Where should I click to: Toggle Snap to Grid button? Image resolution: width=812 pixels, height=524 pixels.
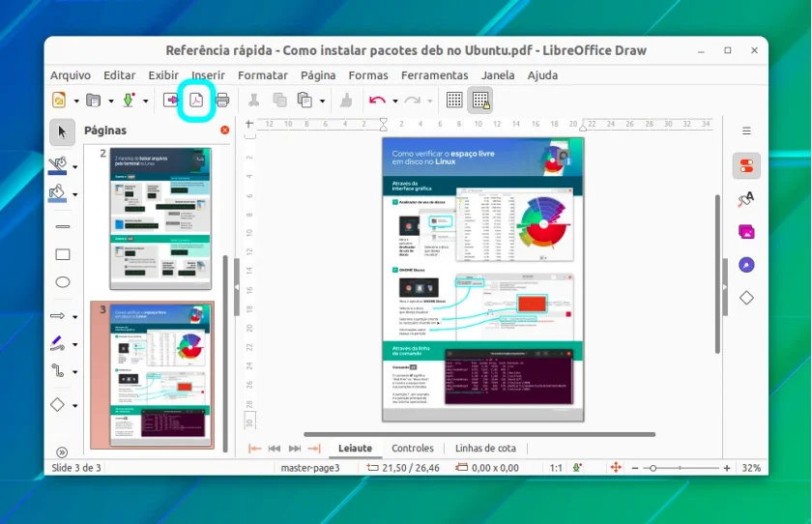coord(480,100)
